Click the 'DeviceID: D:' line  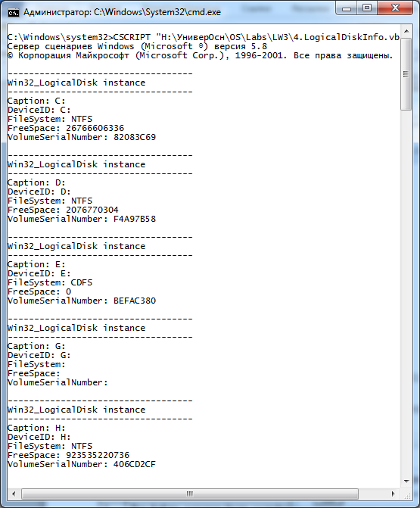pyautogui.click(x=39, y=192)
